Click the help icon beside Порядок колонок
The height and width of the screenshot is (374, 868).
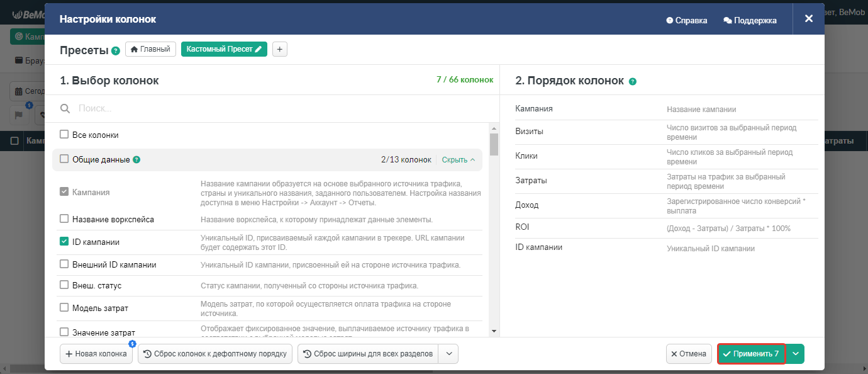(x=633, y=82)
